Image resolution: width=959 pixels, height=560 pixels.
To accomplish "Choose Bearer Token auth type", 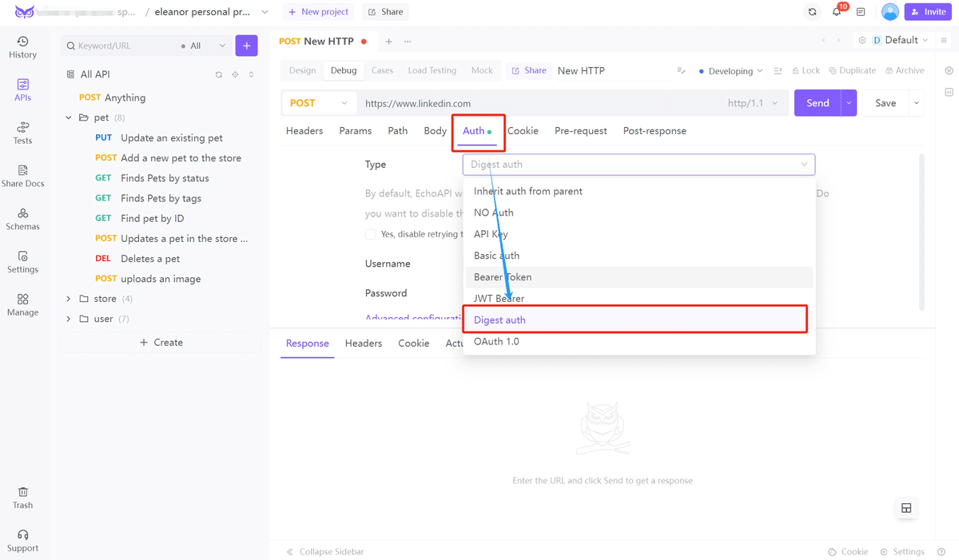I will point(503,277).
